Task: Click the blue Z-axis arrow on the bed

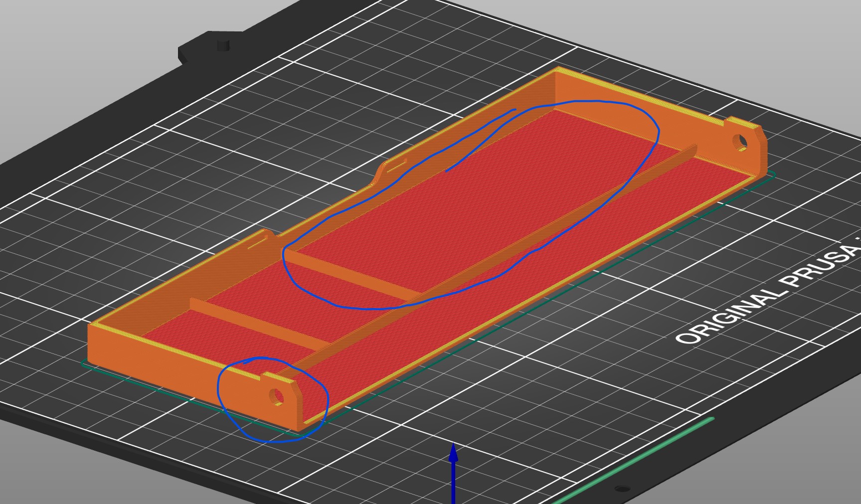Action: pos(453,473)
